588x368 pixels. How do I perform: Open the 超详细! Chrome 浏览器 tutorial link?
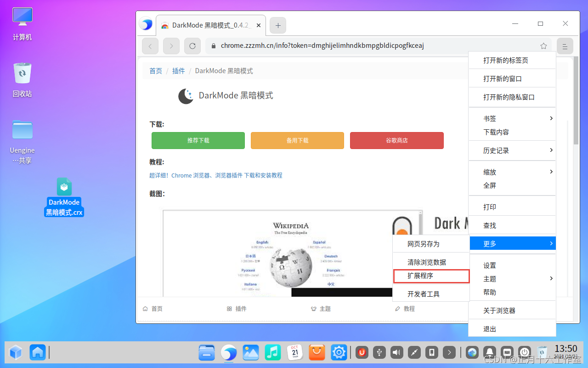216,175
